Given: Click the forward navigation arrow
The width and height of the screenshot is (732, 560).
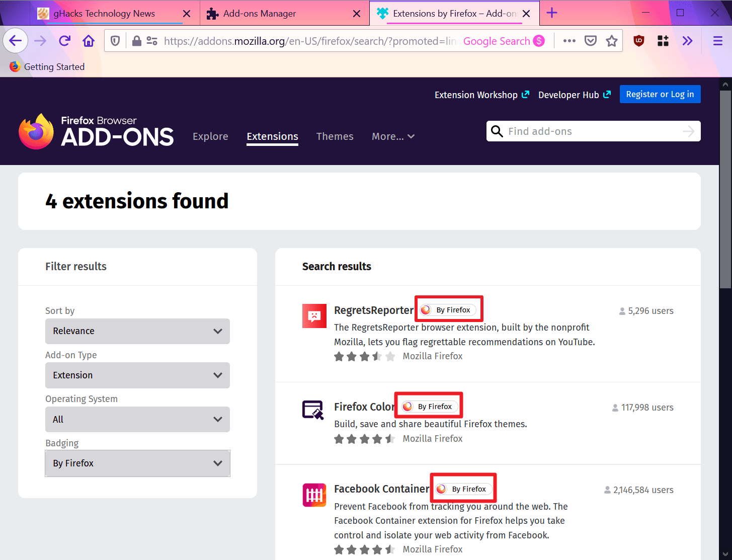Looking at the screenshot, I should [40, 41].
